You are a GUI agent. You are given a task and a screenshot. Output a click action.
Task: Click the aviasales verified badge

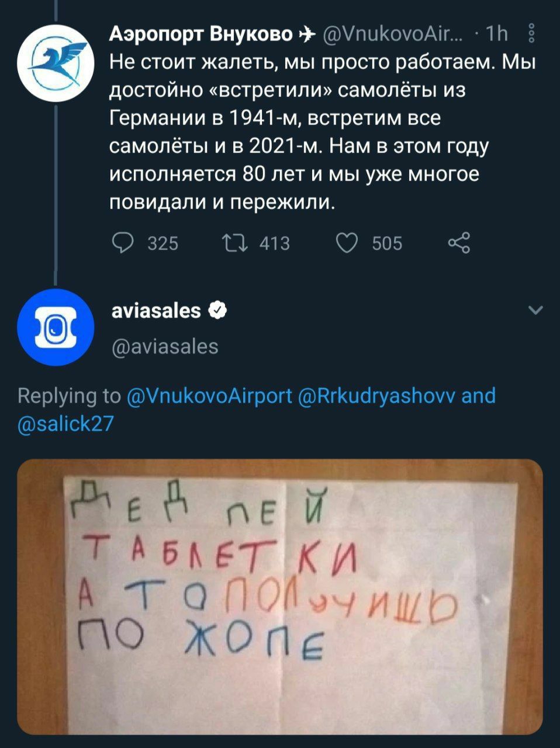click(x=218, y=311)
